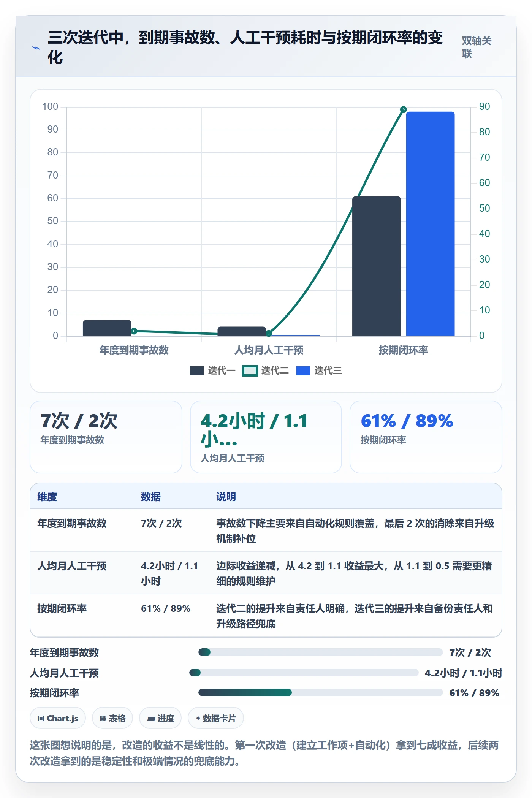Toggle the 迭代二 legend entry
The image size is (532, 798).
pos(265,370)
